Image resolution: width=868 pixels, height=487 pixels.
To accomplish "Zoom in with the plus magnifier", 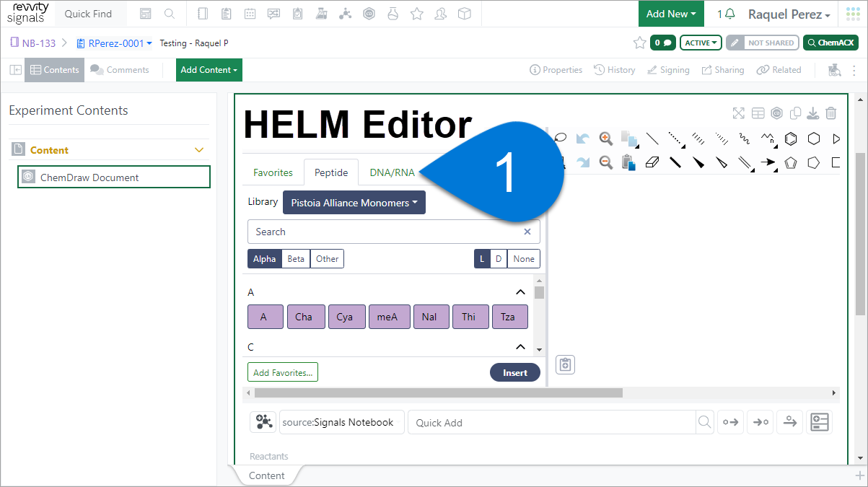I will pyautogui.click(x=606, y=138).
